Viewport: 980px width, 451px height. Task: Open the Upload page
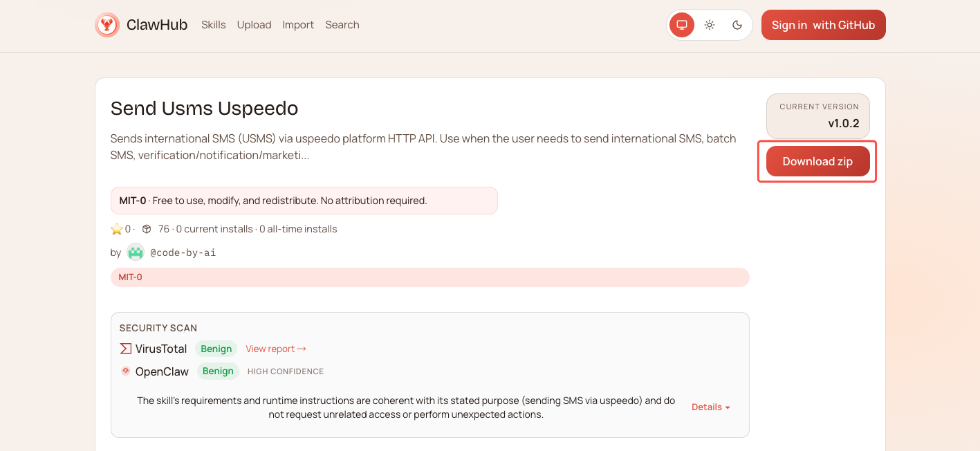click(x=254, y=25)
